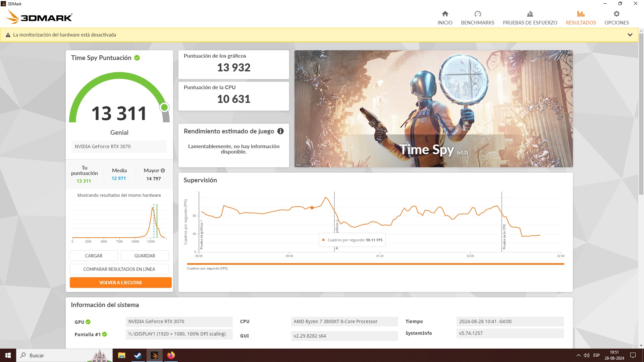The image size is (644, 362).
Task: Open the Windows Start menu
Action: point(8,355)
